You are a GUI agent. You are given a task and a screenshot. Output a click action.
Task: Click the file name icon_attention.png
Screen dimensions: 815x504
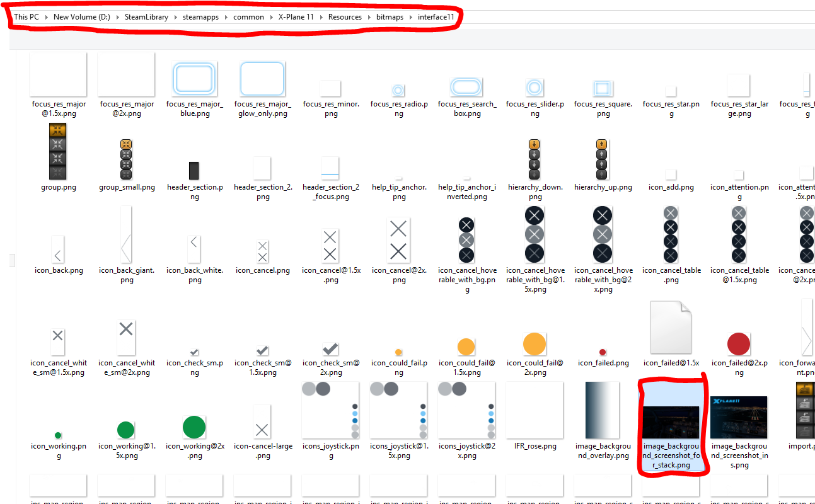coord(739,192)
